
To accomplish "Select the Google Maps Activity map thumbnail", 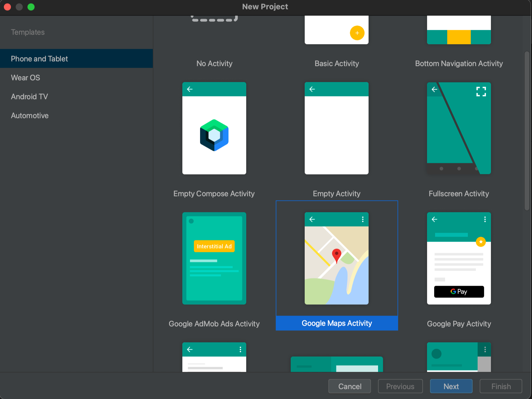I will pos(337,258).
